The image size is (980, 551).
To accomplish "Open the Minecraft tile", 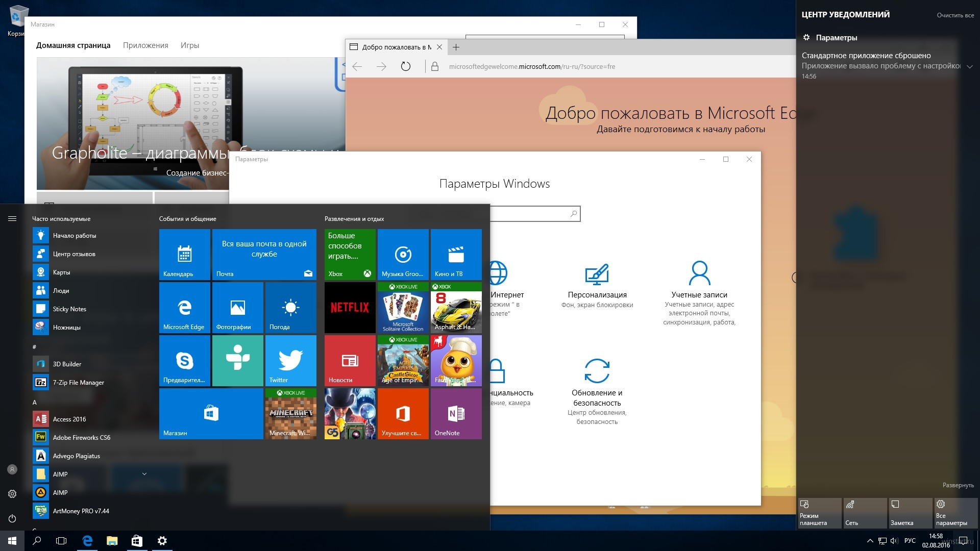I will 291,413.
